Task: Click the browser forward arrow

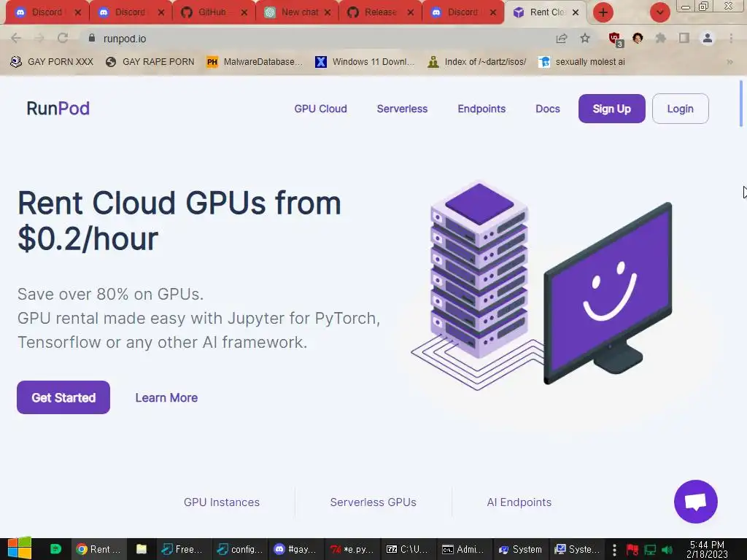Action: pyautogui.click(x=39, y=38)
